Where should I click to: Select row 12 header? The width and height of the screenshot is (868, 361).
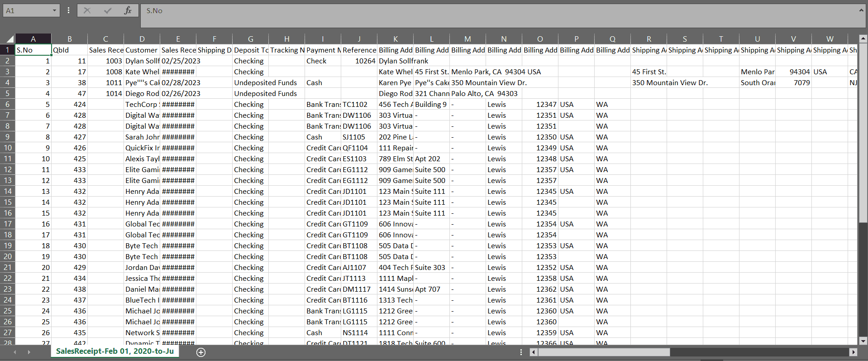click(8, 169)
